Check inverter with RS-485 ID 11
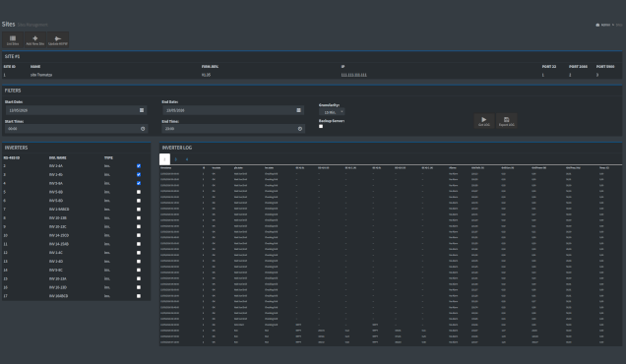Image resolution: width=626 pixels, height=364 pixels. pyautogui.click(x=139, y=244)
